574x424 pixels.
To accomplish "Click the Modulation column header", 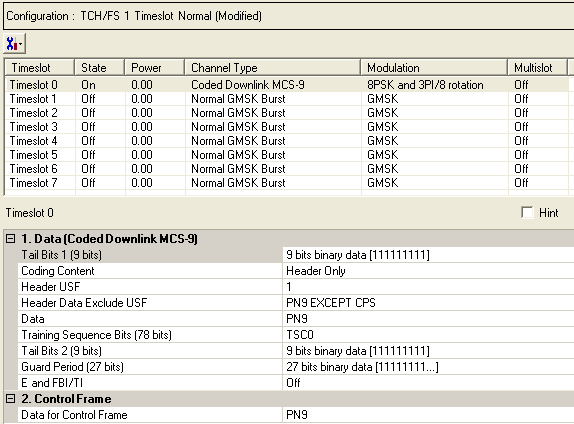I will tap(434, 68).
